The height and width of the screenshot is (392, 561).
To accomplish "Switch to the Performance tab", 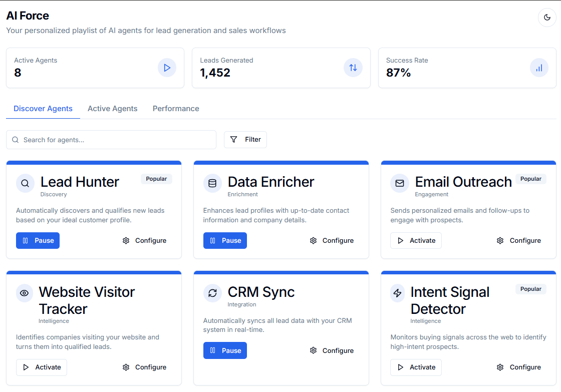I will coord(176,108).
